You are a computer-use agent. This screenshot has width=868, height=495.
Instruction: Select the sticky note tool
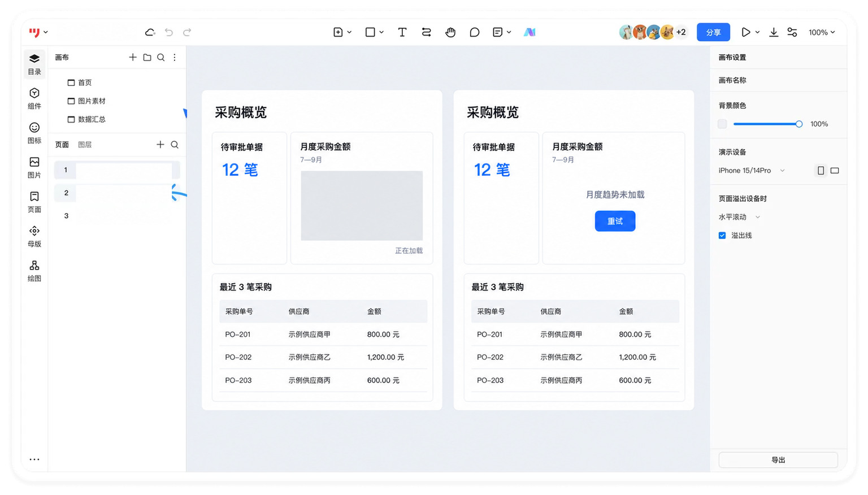coord(497,32)
